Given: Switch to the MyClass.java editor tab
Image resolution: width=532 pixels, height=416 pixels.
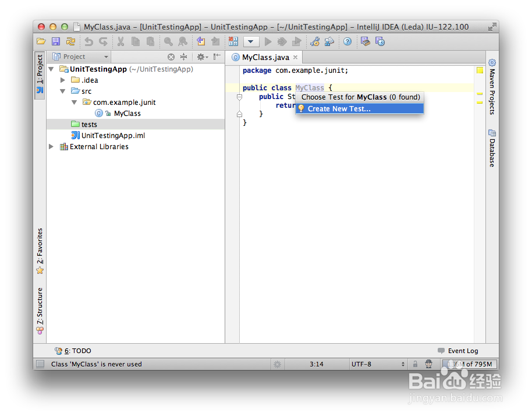Looking at the screenshot, I should click(264, 57).
